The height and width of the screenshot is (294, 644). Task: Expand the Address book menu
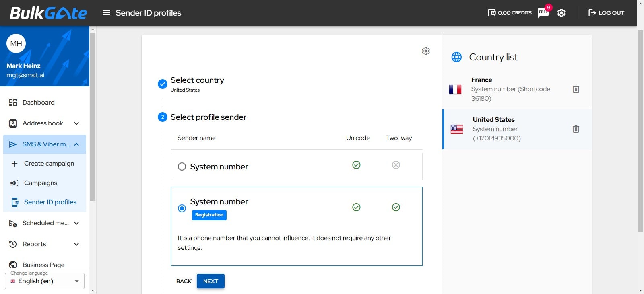click(x=76, y=123)
